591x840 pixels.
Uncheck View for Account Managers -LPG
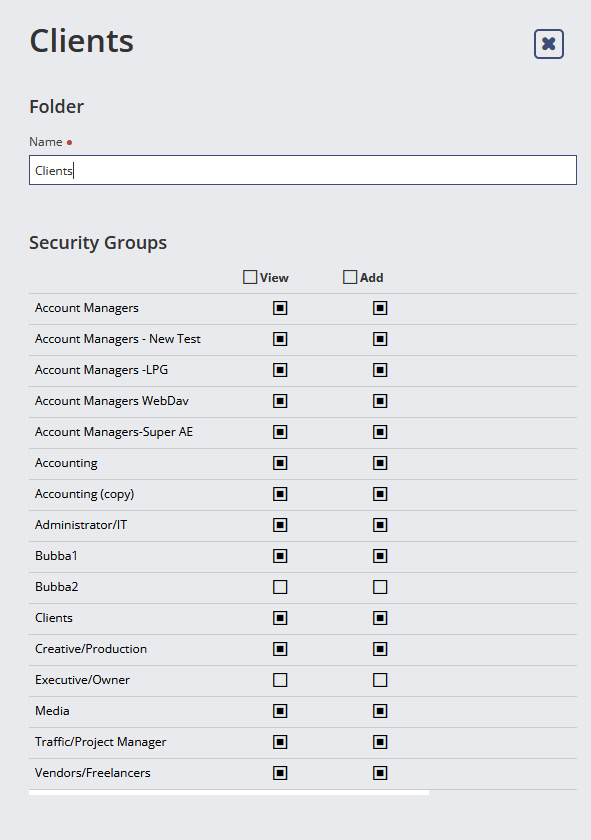[x=280, y=370]
